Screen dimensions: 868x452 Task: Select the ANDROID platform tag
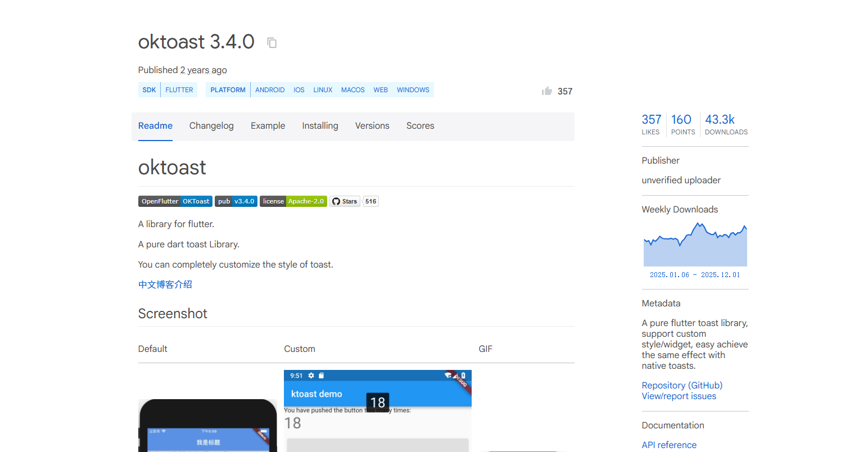[x=270, y=90]
